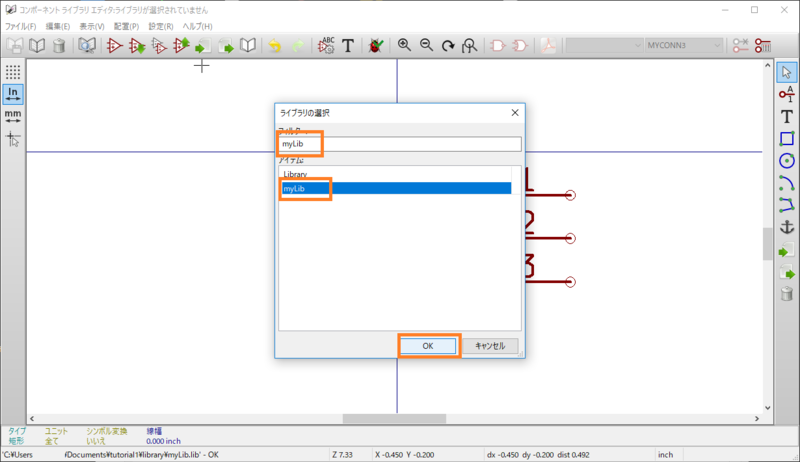Viewport: 800px width, 462px height.
Task: Select the Add text tool in right toolbar
Action: [786, 116]
